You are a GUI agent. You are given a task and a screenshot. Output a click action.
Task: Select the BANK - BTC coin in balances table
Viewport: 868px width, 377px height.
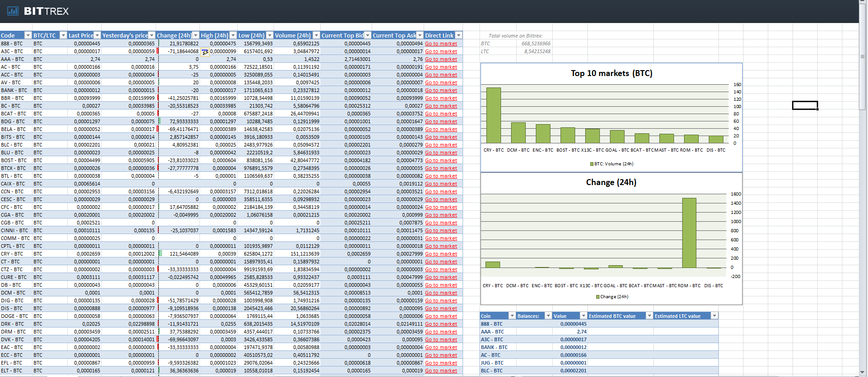tap(498, 347)
